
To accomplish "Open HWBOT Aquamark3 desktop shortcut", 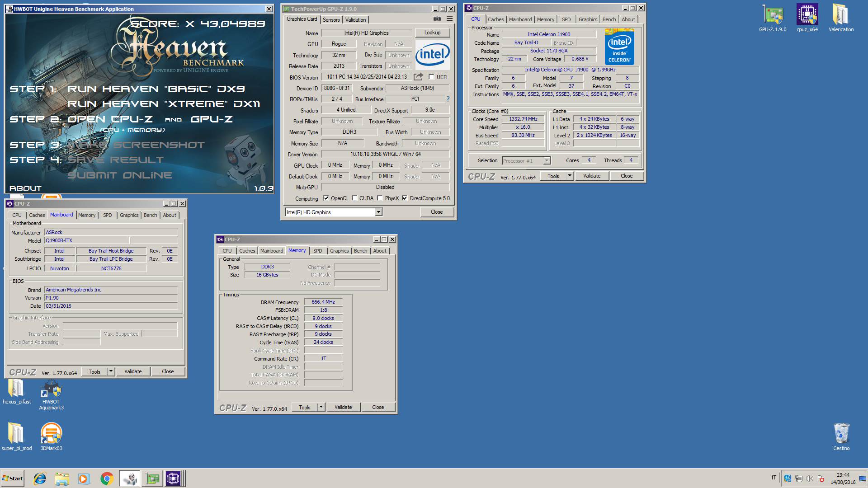I will (51, 394).
